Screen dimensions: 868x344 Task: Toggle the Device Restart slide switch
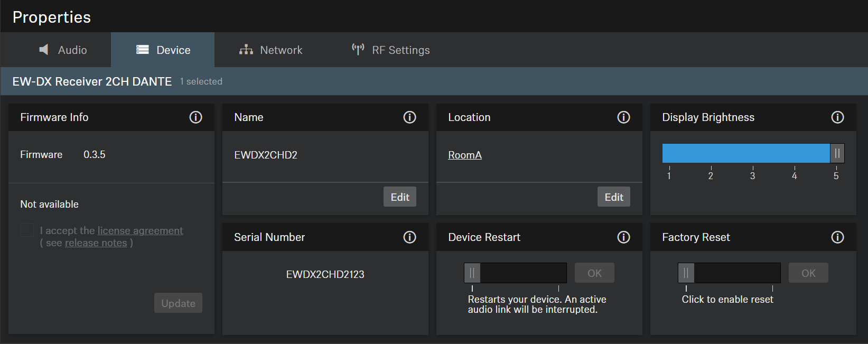(473, 273)
